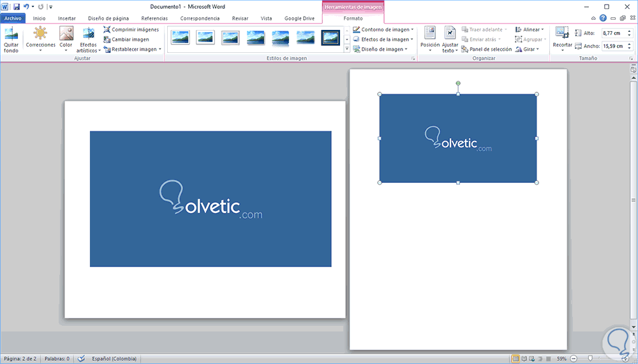Switch to the Referencias tab

click(x=154, y=18)
